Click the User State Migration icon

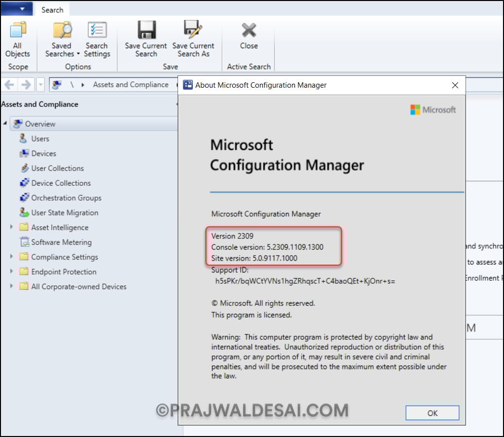click(24, 212)
